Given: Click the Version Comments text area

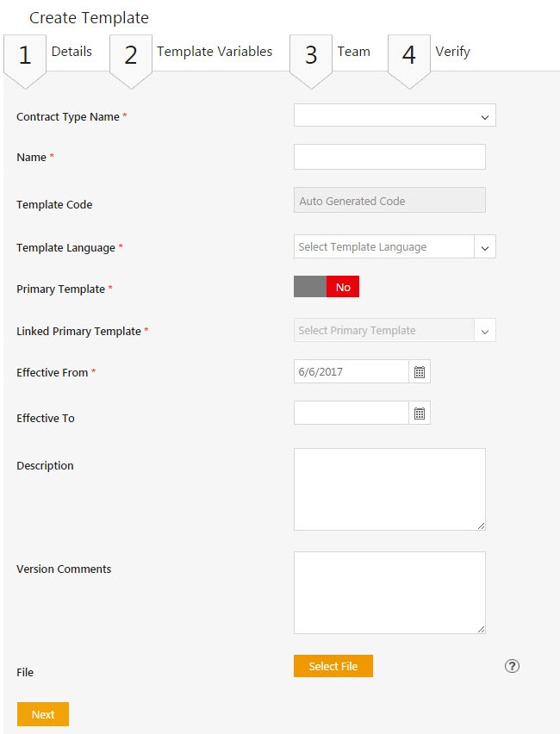Looking at the screenshot, I should pos(389,593).
